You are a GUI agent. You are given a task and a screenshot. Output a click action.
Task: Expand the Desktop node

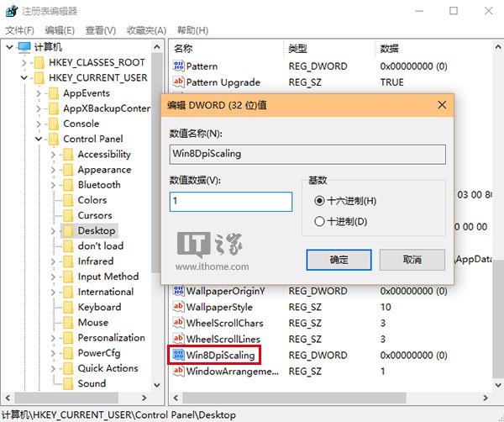54,230
